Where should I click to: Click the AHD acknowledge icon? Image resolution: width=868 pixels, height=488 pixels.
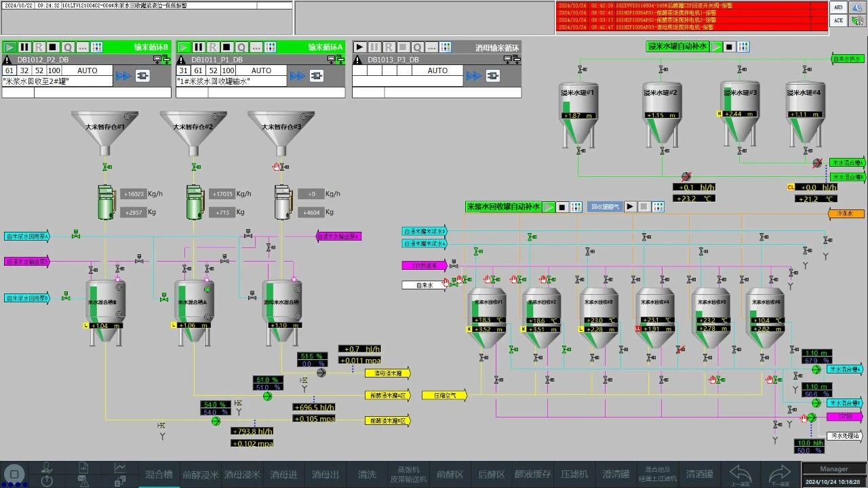[839, 7]
